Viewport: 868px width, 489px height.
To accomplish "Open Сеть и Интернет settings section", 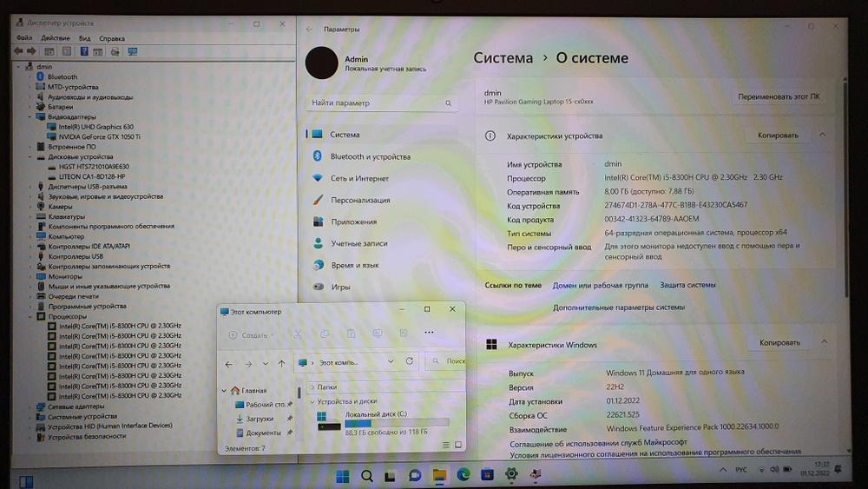I will coord(382,178).
